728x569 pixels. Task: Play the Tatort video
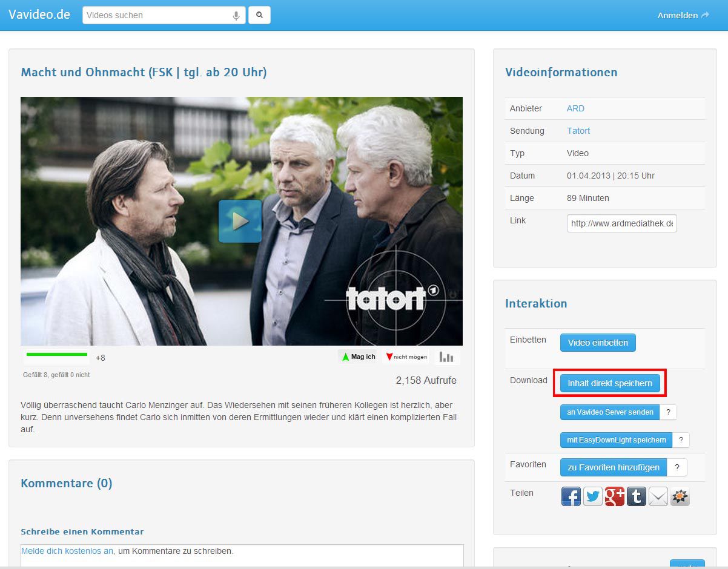(240, 220)
